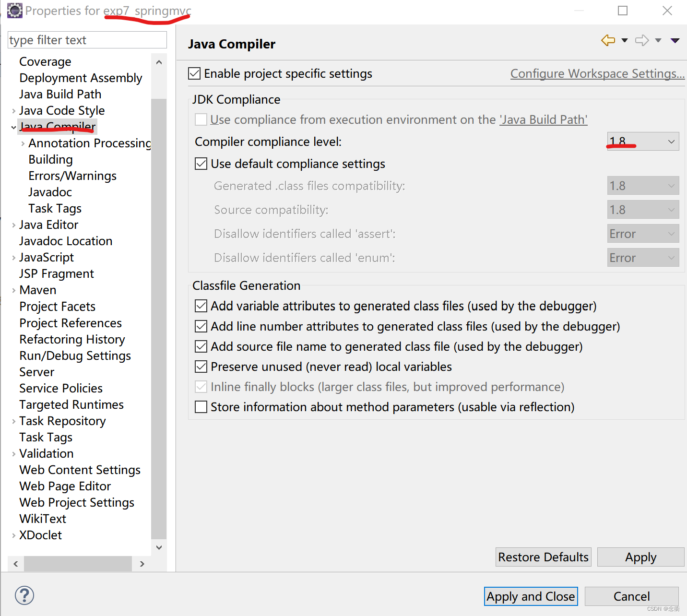The image size is (687, 616).
Task: Click the back navigation arrow
Action: [608, 40]
